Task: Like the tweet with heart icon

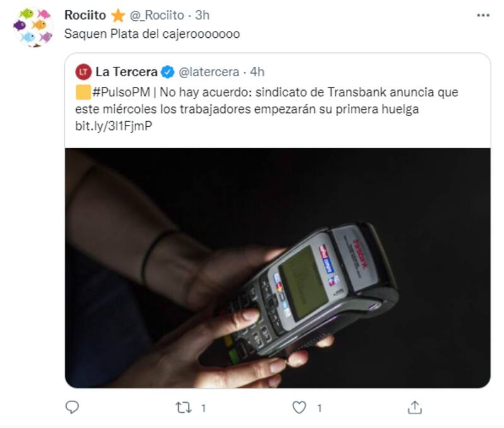Action: 299,407
